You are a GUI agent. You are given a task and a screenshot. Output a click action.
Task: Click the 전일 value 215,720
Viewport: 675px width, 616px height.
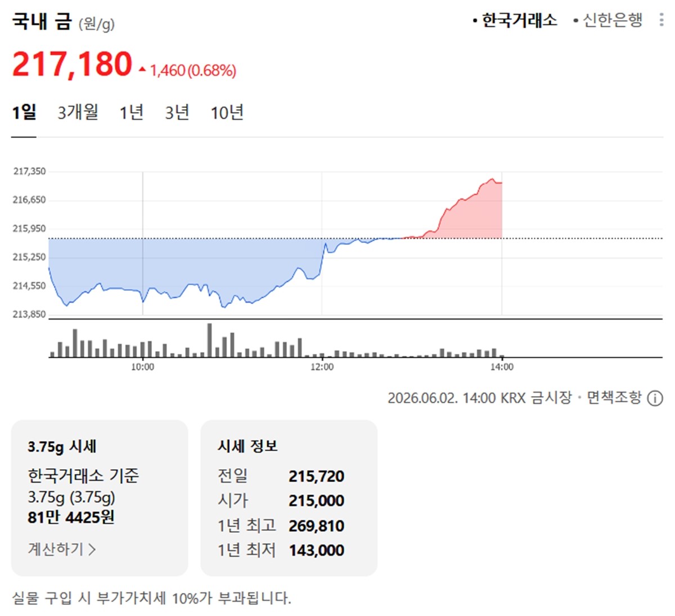316,476
